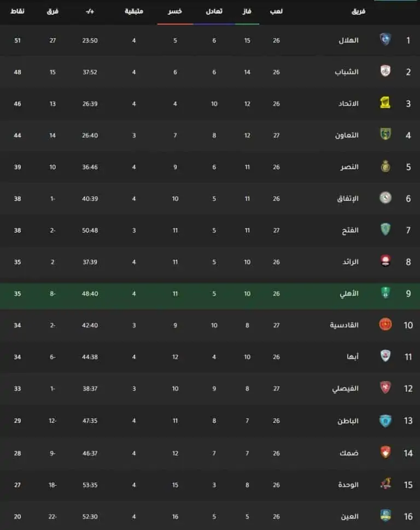Image resolution: width=420 pixels, height=530 pixels.
Task: Select the خسر losses column header
Action: [x=175, y=11]
